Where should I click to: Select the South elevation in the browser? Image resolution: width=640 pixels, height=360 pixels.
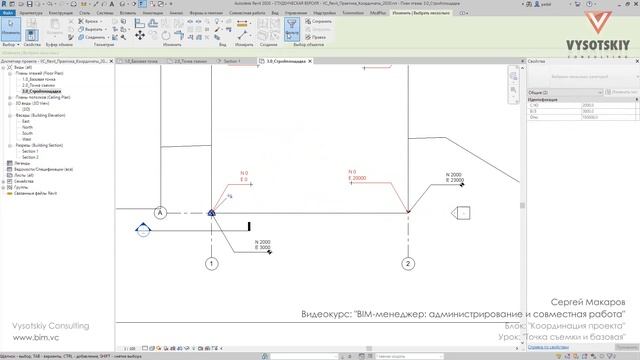point(27,133)
